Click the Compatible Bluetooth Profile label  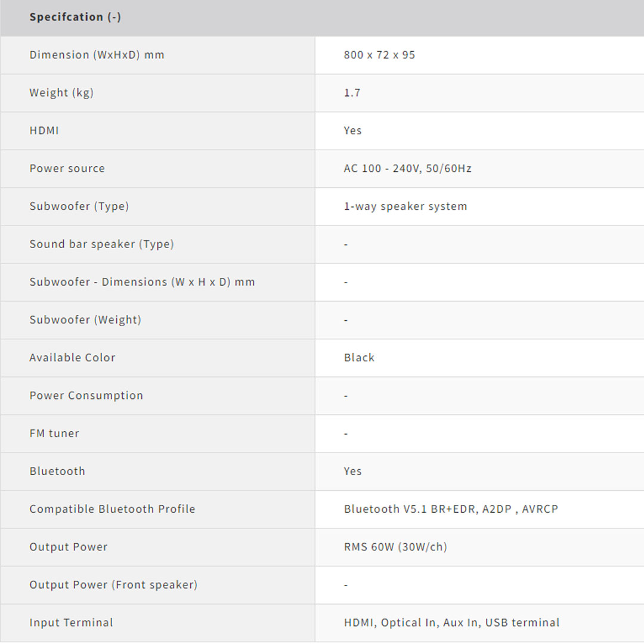pos(112,509)
